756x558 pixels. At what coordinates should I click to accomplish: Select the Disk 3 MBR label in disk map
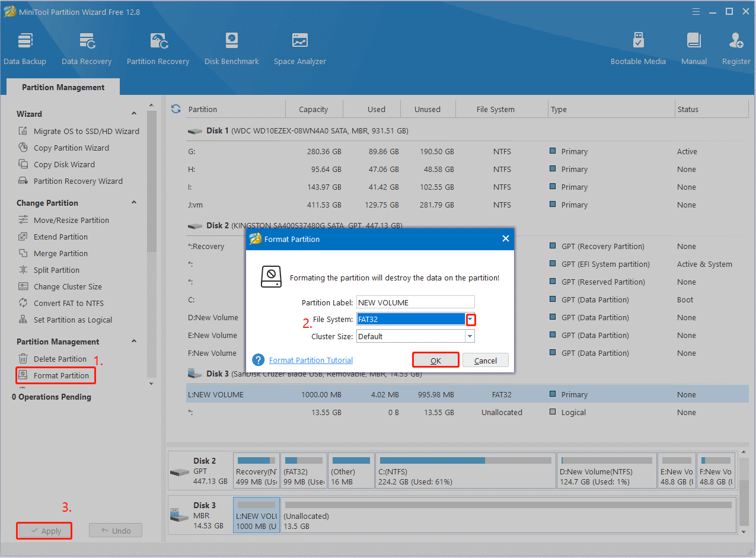coord(200,516)
